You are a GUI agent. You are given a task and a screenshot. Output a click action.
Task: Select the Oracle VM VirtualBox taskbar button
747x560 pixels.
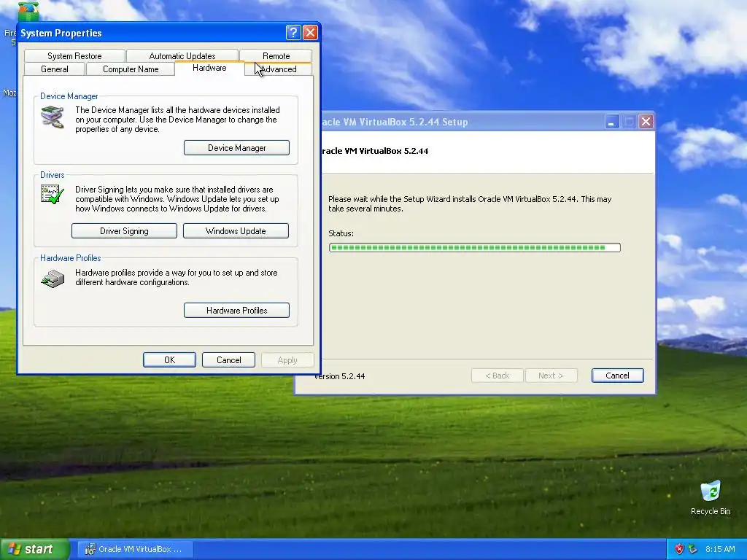pyautogui.click(x=135, y=549)
